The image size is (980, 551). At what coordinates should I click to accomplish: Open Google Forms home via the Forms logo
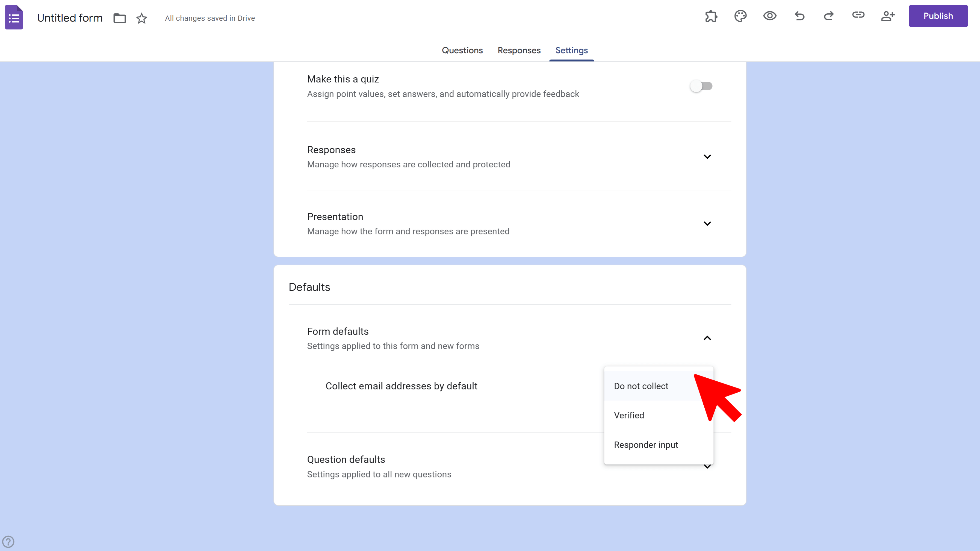[x=14, y=17]
